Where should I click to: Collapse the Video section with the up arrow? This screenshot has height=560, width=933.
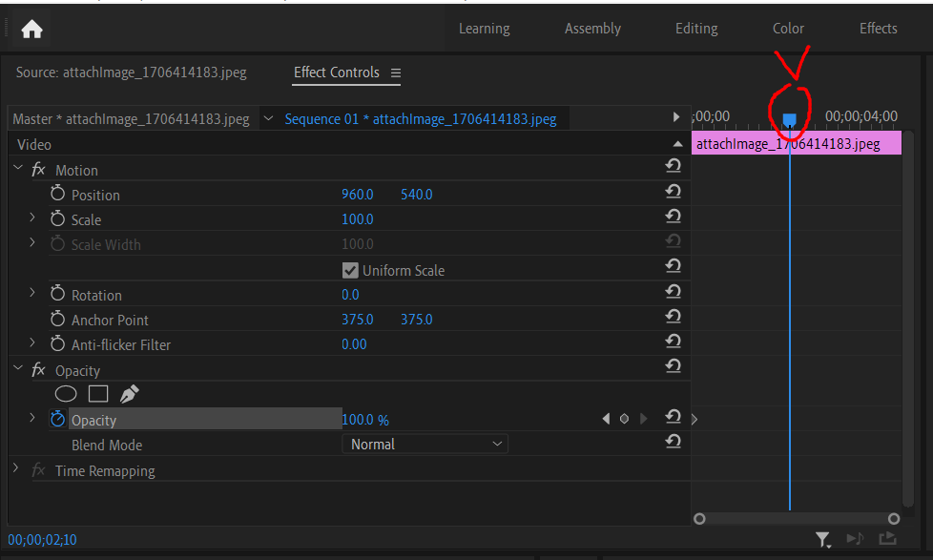(x=677, y=143)
